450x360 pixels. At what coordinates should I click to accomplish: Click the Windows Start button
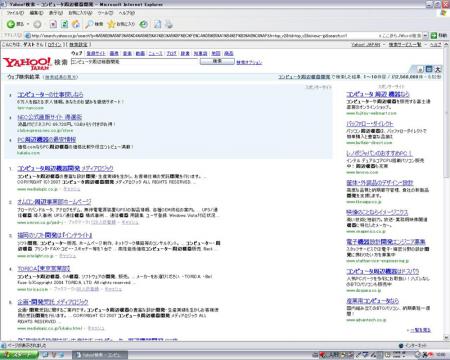pos(19,355)
